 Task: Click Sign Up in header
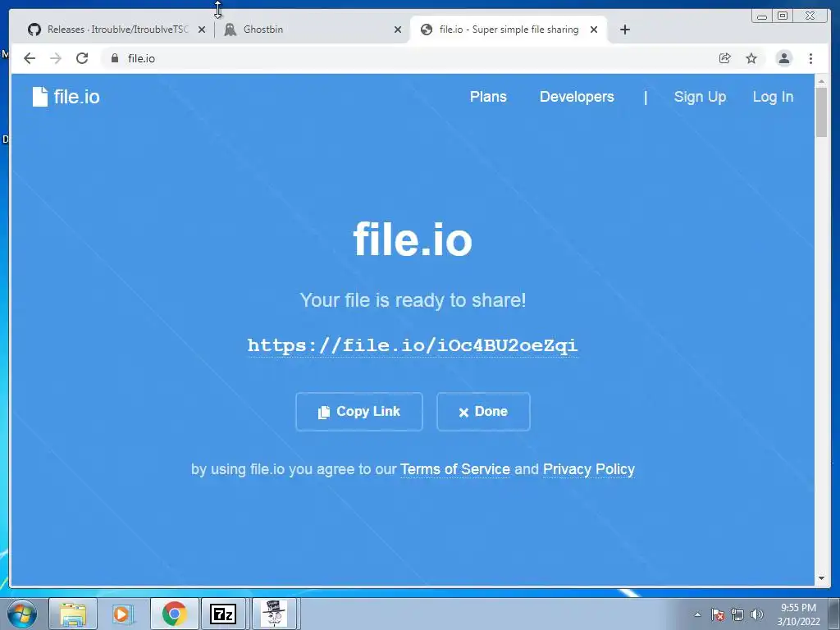click(x=700, y=97)
